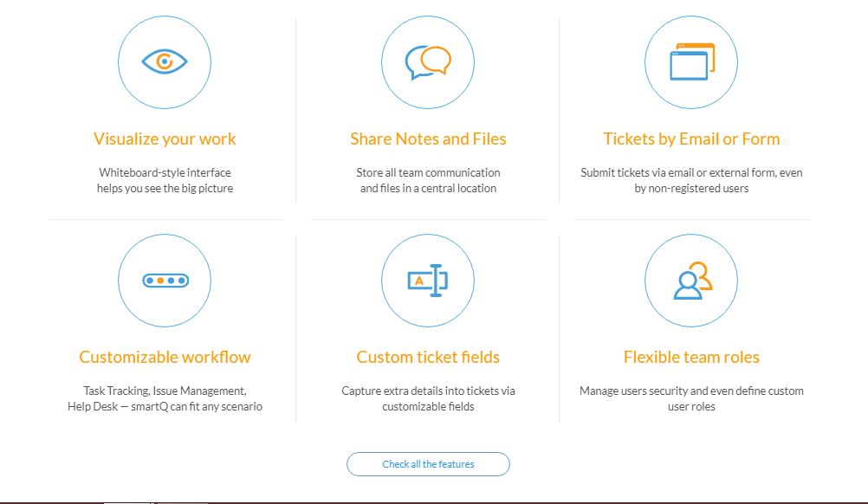Click the workflow pill icon above Customizable workflow
Image resolution: width=868 pixels, height=504 pixels.
[165, 280]
